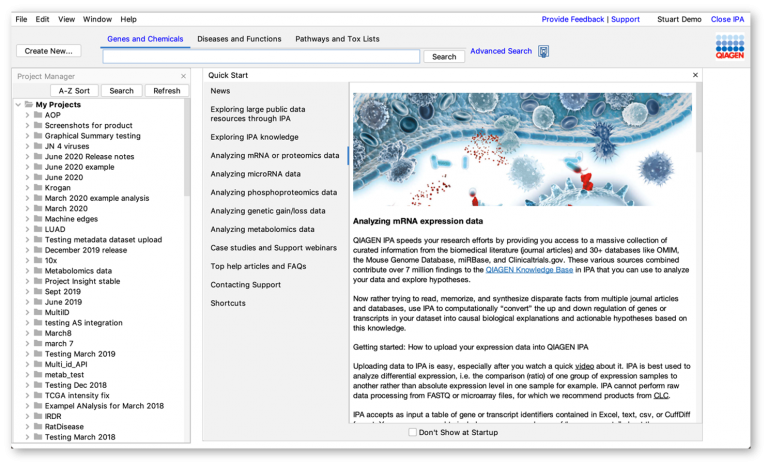This screenshot has width=768, height=466.
Task: Click the 10x folder icon
Action: [38, 260]
